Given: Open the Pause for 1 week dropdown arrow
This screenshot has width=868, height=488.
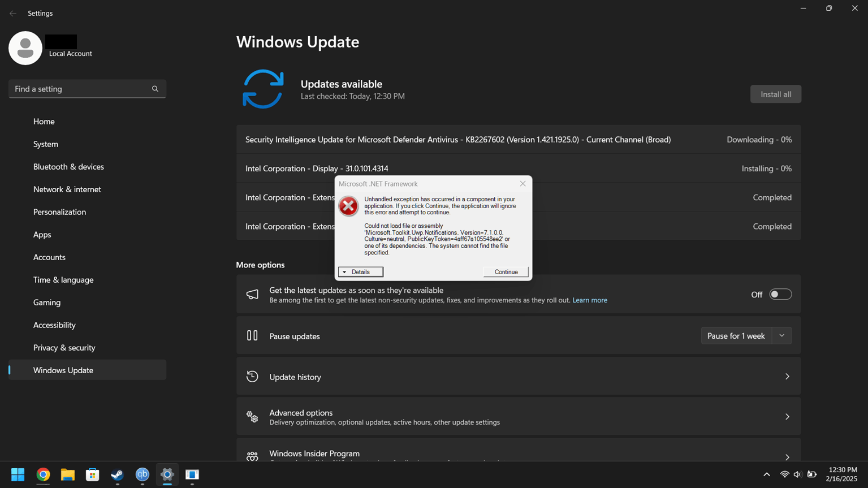Looking at the screenshot, I should [x=782, y=336].
